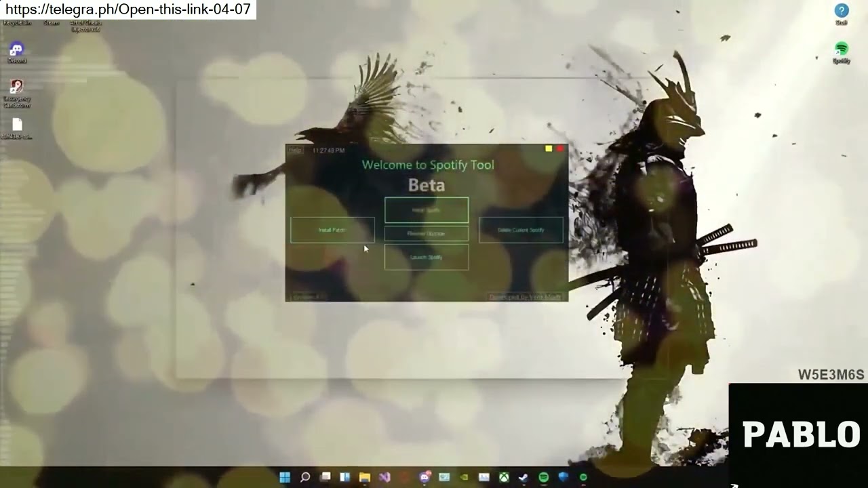Open Task View in the taskbar

tap(325, 477)
